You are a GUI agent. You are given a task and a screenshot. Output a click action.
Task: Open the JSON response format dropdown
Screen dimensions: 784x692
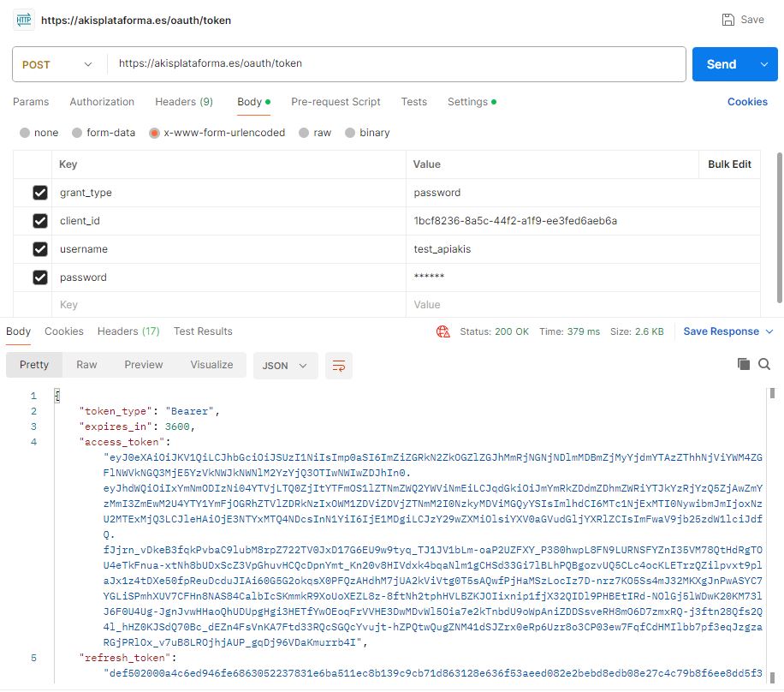click(284, 365)
